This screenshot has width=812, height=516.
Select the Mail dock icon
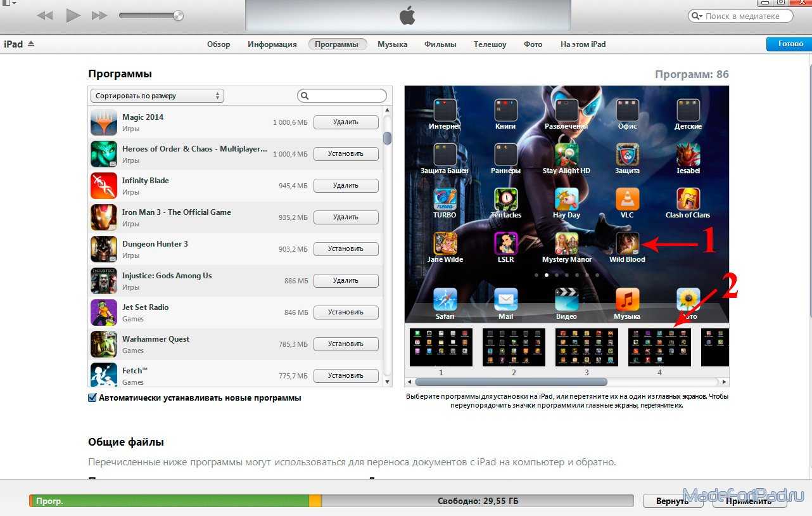(505, 299)
